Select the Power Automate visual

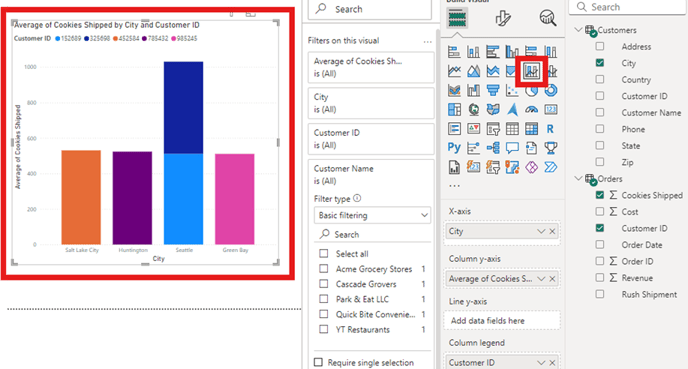click(551, 167)
